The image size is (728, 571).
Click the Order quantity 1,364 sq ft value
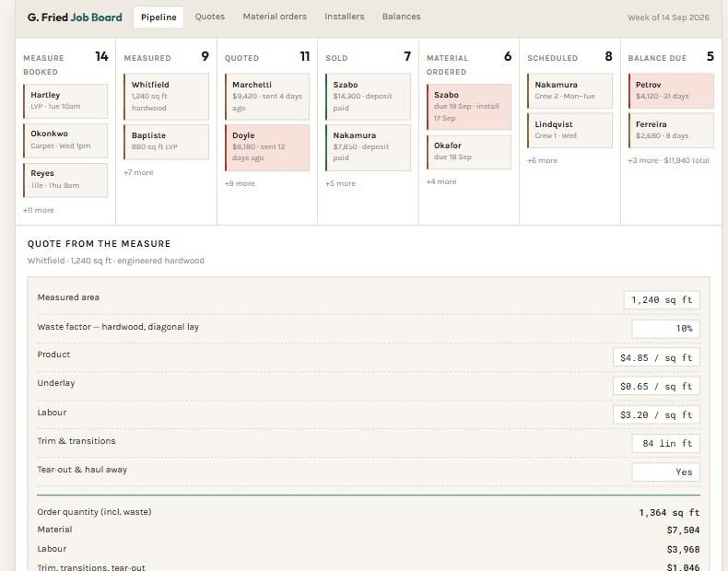pos(669,513)
